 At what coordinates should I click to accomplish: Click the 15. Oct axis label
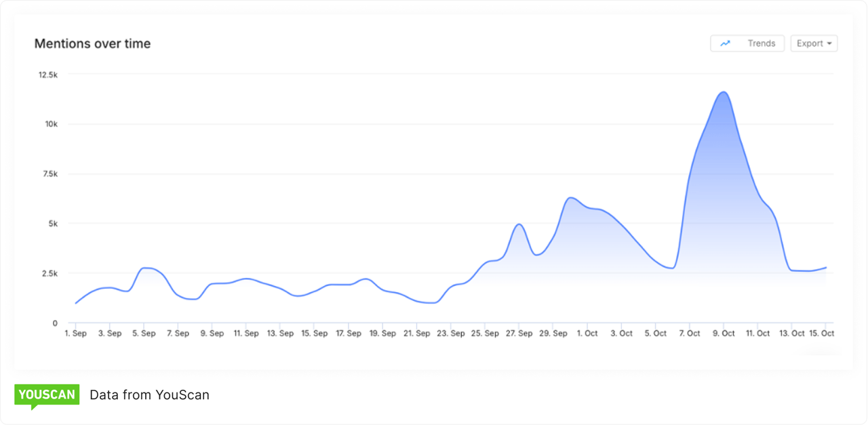(822, 333)
